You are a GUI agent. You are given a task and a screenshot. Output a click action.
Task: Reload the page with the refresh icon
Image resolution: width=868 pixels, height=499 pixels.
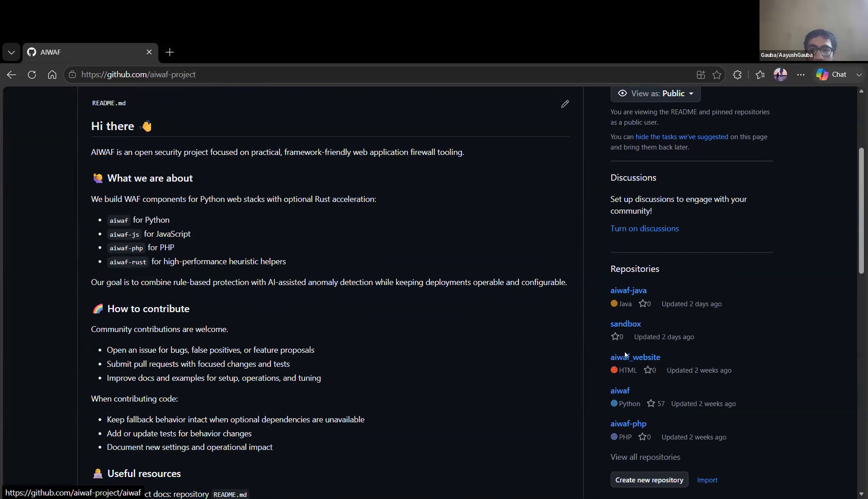coord(32,75)
